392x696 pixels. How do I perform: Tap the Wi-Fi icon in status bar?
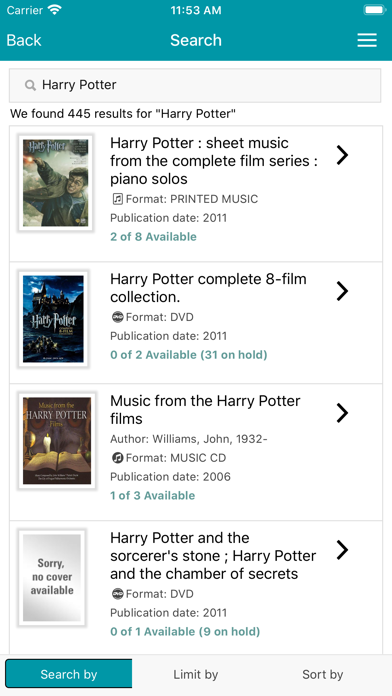click(55, 10)
